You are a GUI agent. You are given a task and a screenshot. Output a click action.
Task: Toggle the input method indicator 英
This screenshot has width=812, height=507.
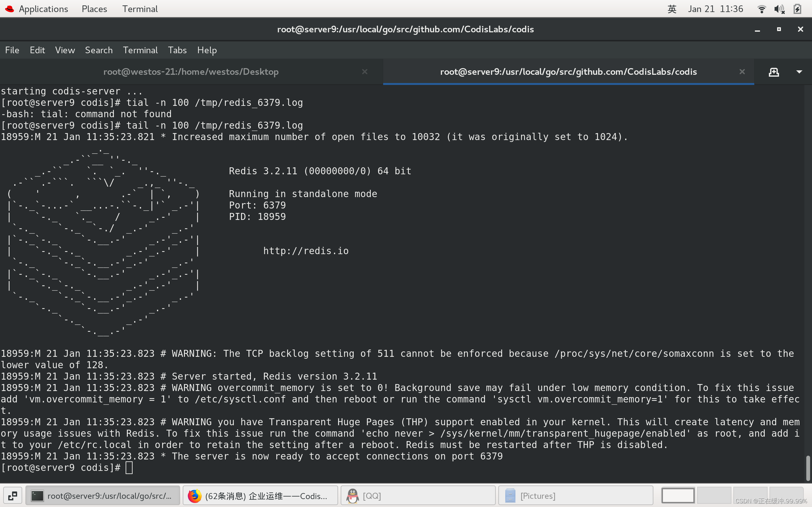[x=672, y=9]
